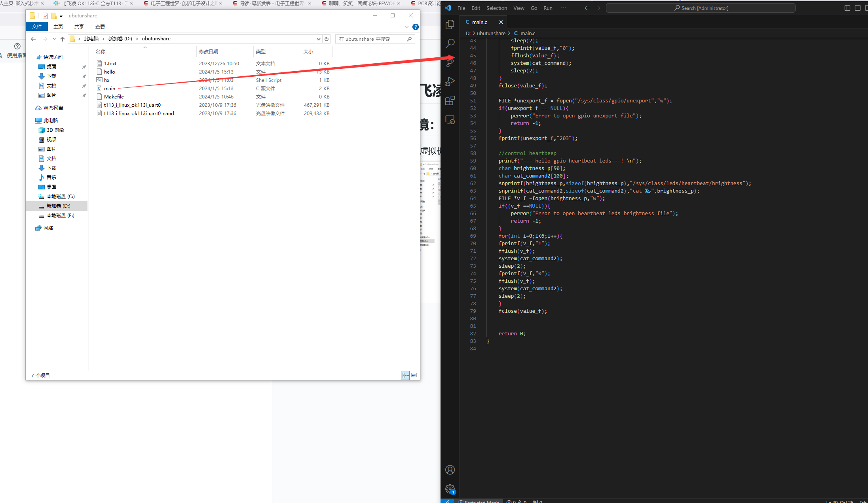Go back in VS Code navigation history
The height and width of the screenshot is (503, 868).
[x=587, y=8]
